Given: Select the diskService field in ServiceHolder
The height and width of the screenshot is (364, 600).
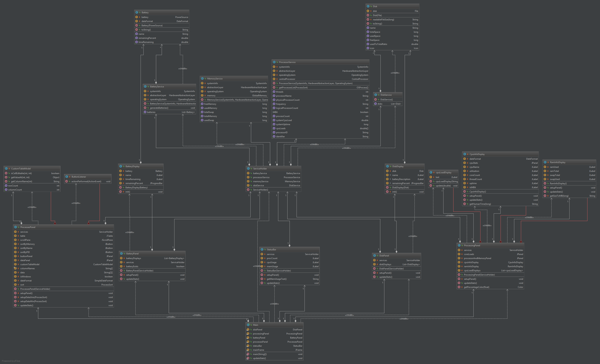Looking at the screenshot, I should tap(258, 186).
